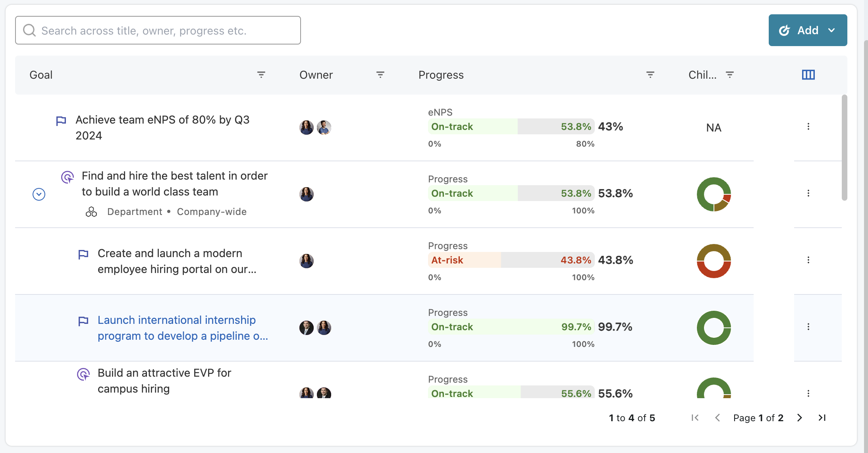Jump to the last page
Screen dimensions: 868x453
point(822,418)
